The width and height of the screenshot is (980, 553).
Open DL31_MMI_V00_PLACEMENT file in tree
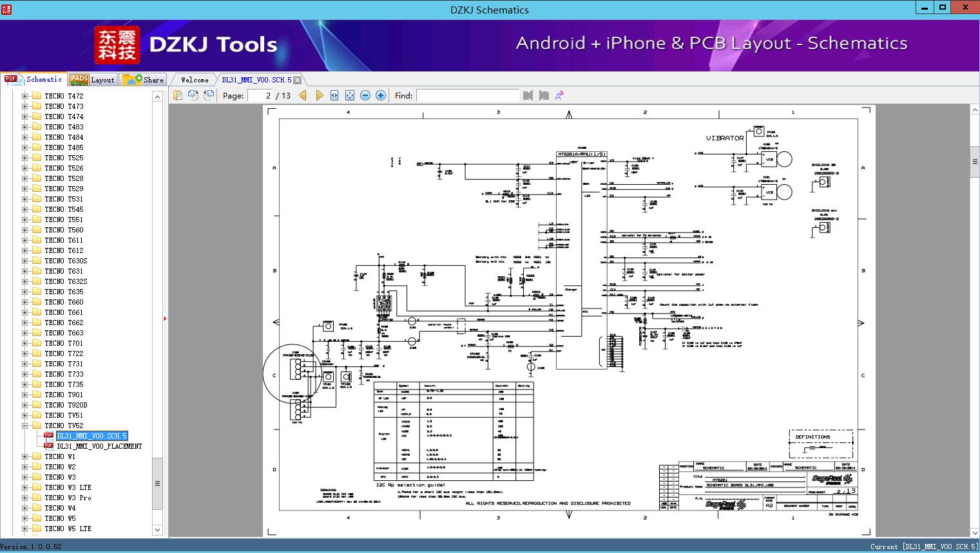[99, 446]
